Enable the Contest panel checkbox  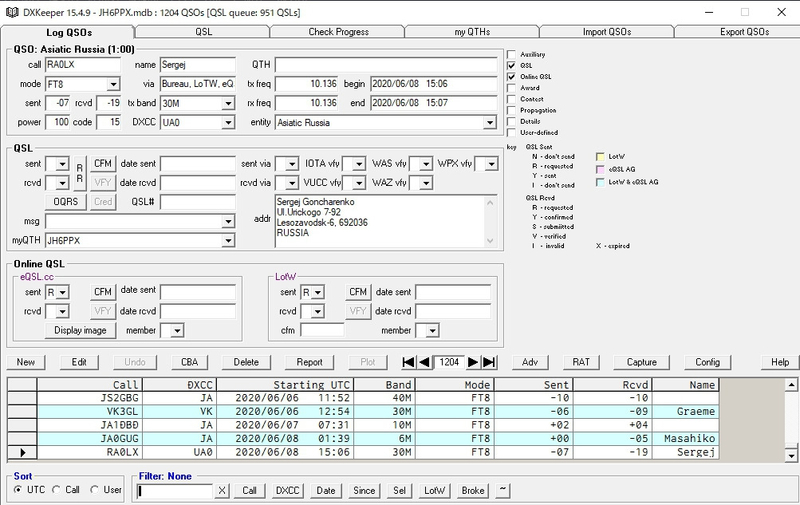click(511, 99)
